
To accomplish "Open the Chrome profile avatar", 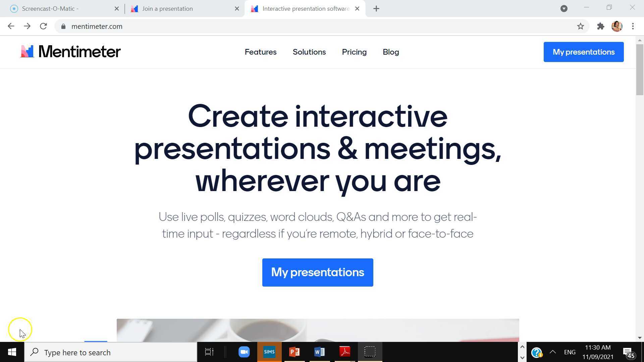I will click(617, 26).
